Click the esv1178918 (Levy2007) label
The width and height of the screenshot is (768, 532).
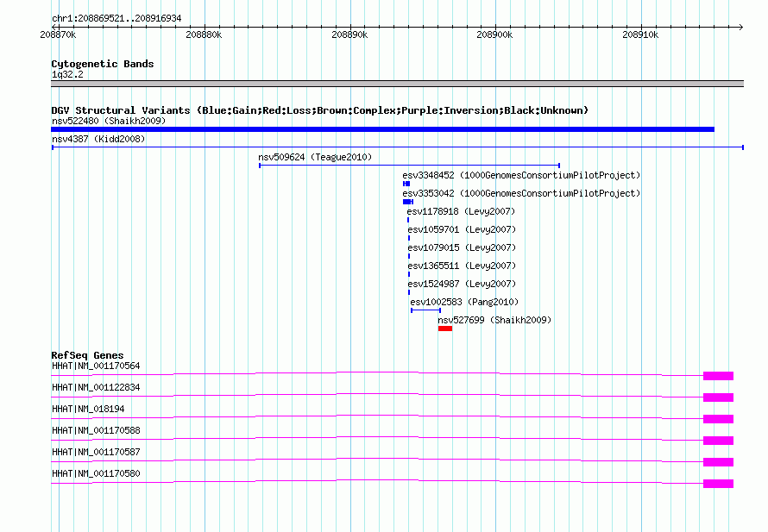(x=461, y=211)
